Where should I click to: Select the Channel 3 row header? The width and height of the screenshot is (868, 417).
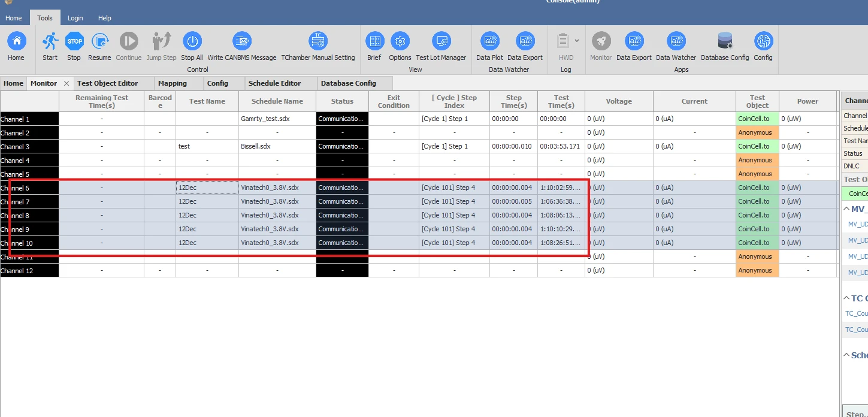(29, 146)
